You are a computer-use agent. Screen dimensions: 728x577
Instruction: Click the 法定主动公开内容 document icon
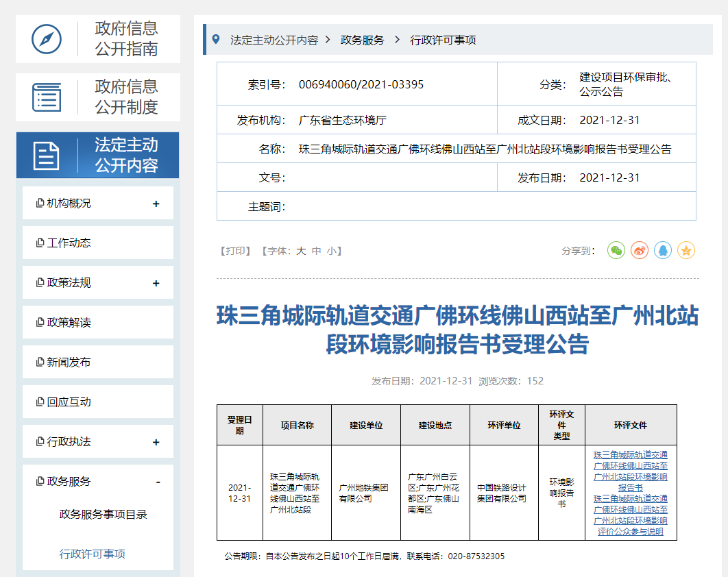point(47,156)
